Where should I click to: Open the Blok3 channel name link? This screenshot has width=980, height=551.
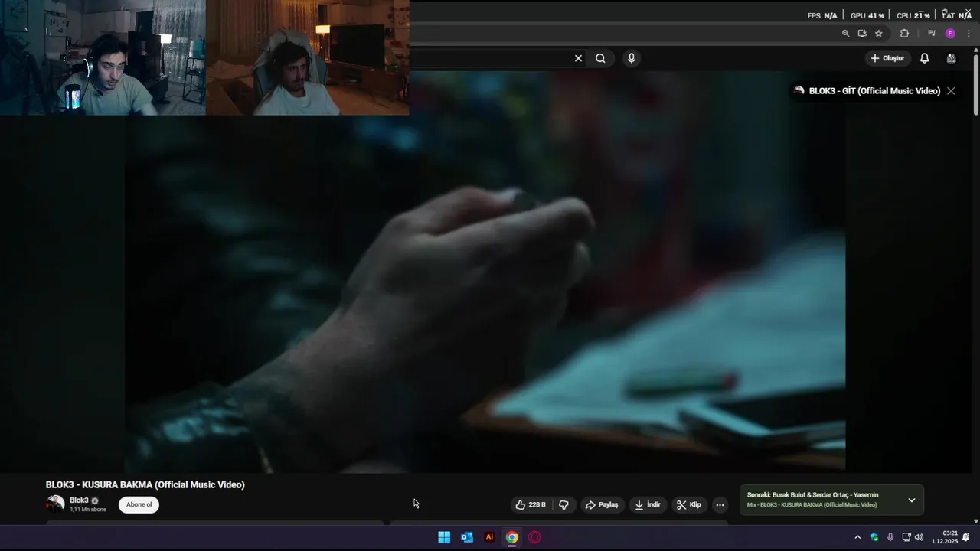coord(79,500)
